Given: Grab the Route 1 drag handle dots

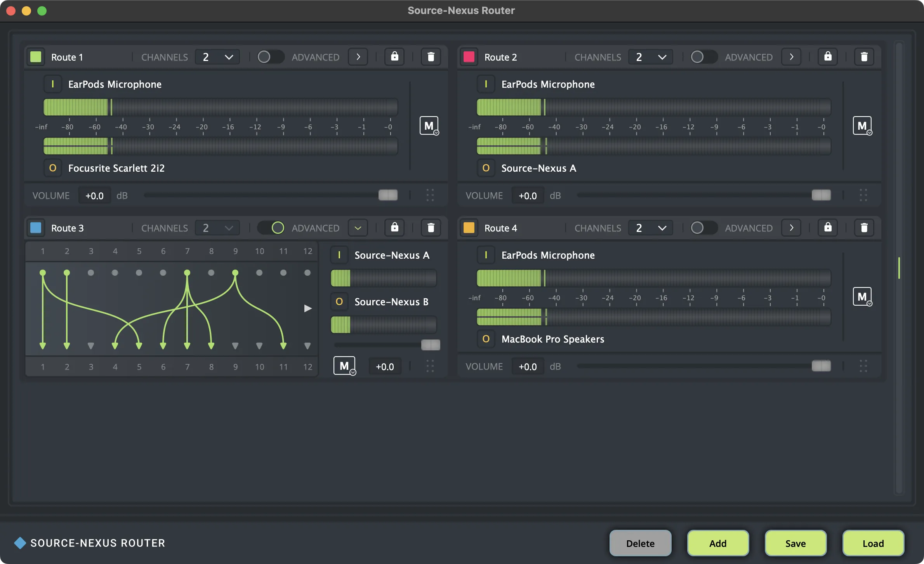Looking at the screenshot, I should [430, 195].
